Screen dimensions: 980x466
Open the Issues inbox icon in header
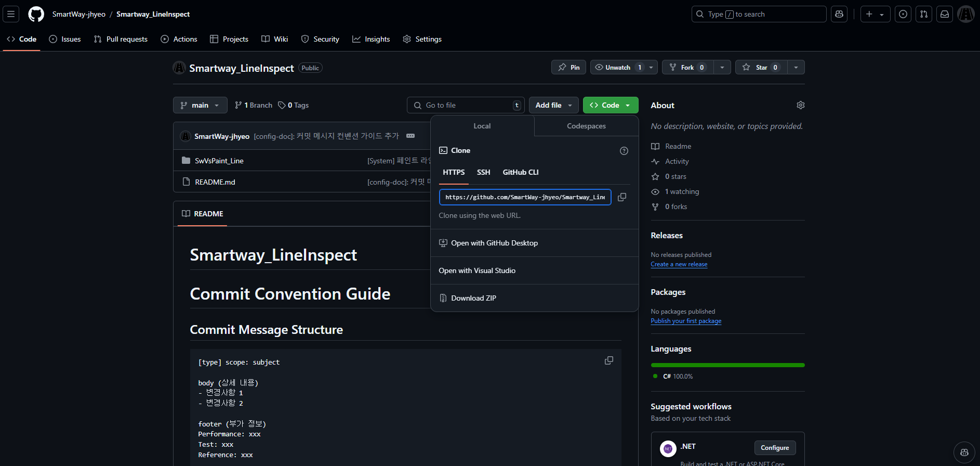[903, 14]
